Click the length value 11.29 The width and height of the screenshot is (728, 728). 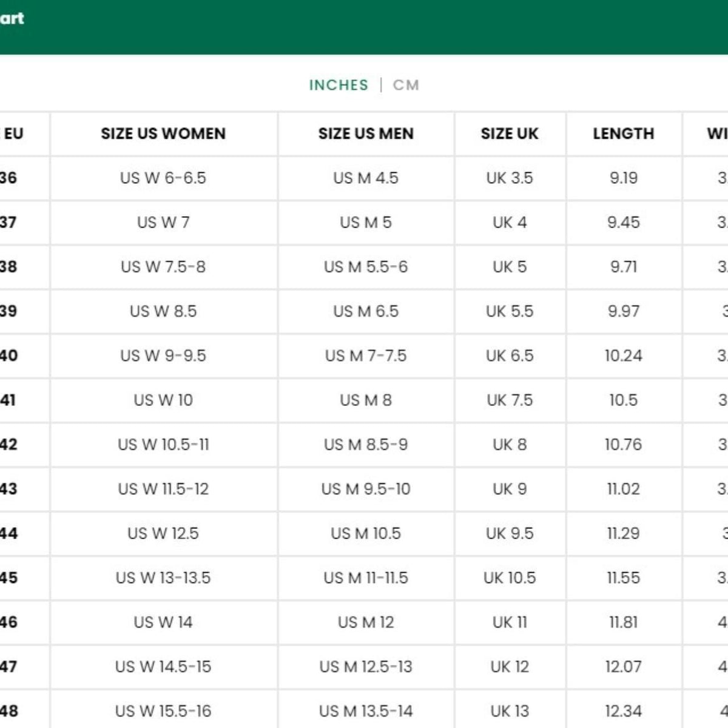(624, 533)
